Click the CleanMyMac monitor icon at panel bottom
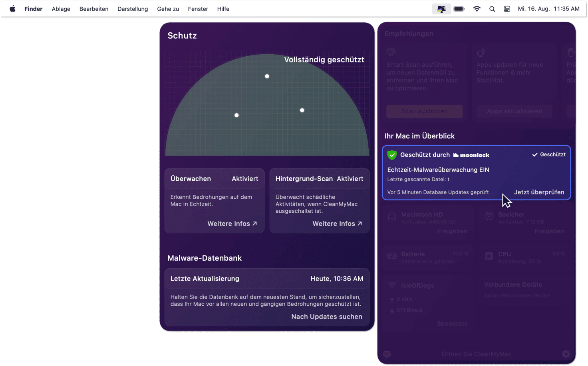588x366 pixels. (x=387, y=354)
